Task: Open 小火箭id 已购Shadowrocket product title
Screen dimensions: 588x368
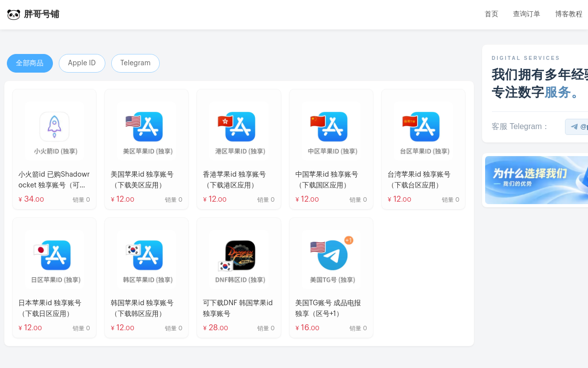Action: pyautogui.click(x=54, y=180)
